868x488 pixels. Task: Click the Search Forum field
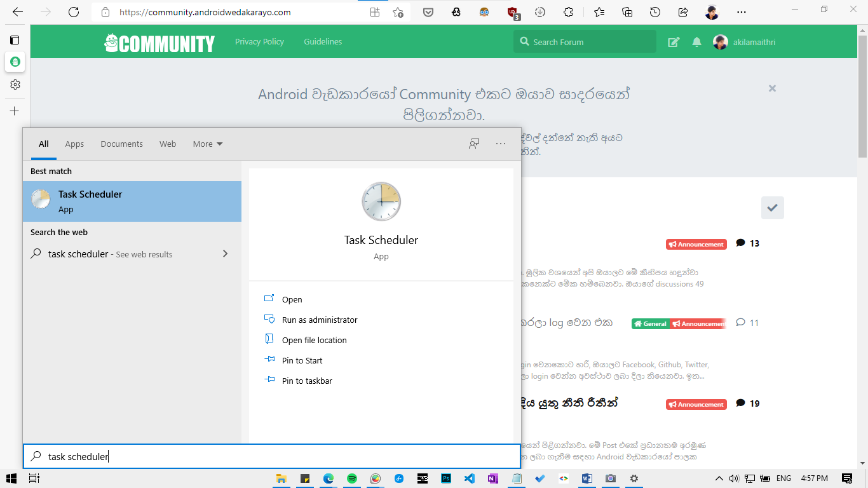coord(585,42)
